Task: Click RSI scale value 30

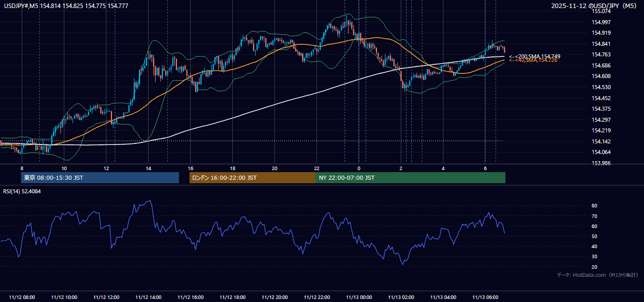Action: [x=594, y=257]
